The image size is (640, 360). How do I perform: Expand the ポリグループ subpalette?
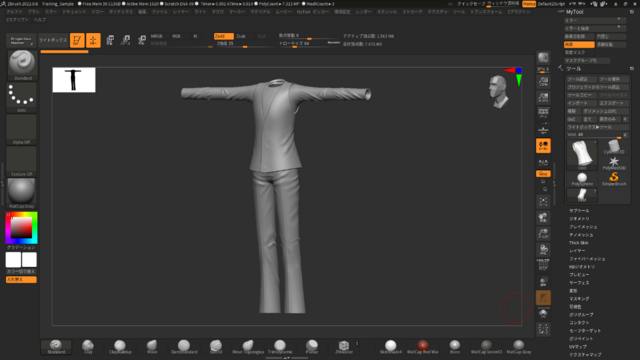tap(581, 315)
